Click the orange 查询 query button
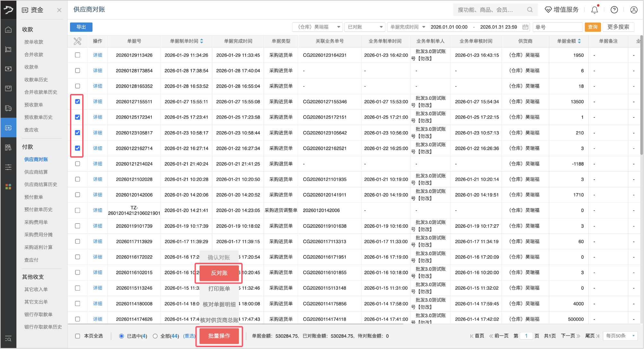The height and width of the screenshot is (349, 644). pos(593,27)
